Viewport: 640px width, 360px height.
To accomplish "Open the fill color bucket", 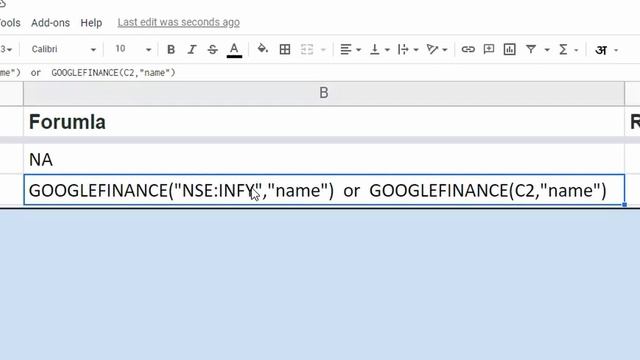I will [262, 49].
